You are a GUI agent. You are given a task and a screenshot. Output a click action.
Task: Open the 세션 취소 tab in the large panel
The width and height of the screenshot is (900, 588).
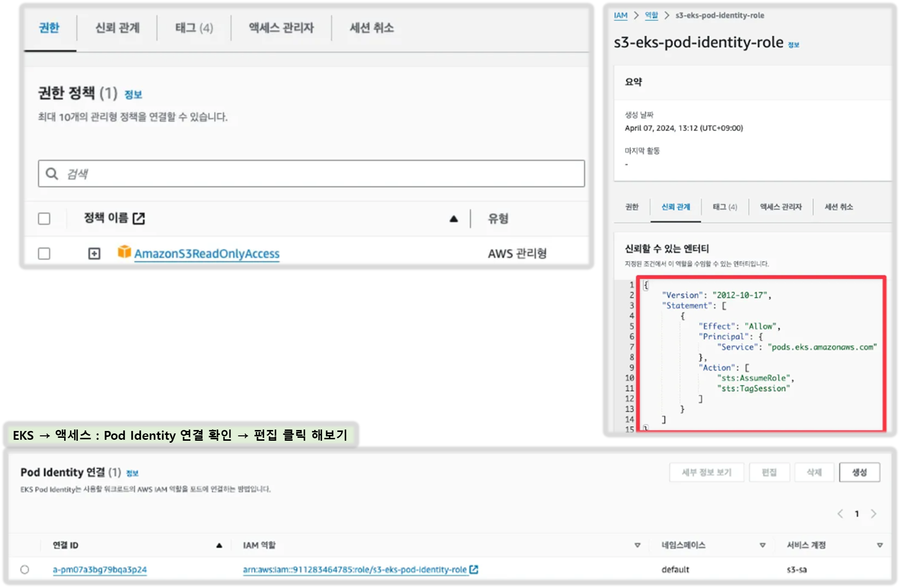(372, 28)
